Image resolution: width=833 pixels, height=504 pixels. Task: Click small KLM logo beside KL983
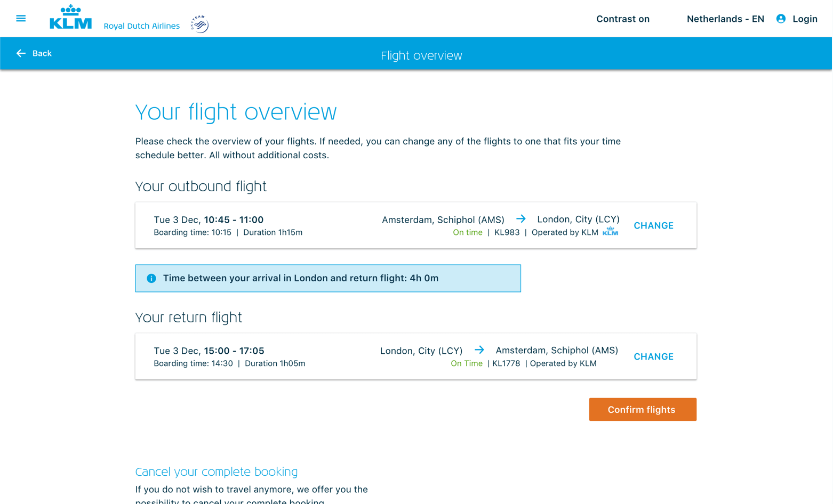(x=610, y=232)
